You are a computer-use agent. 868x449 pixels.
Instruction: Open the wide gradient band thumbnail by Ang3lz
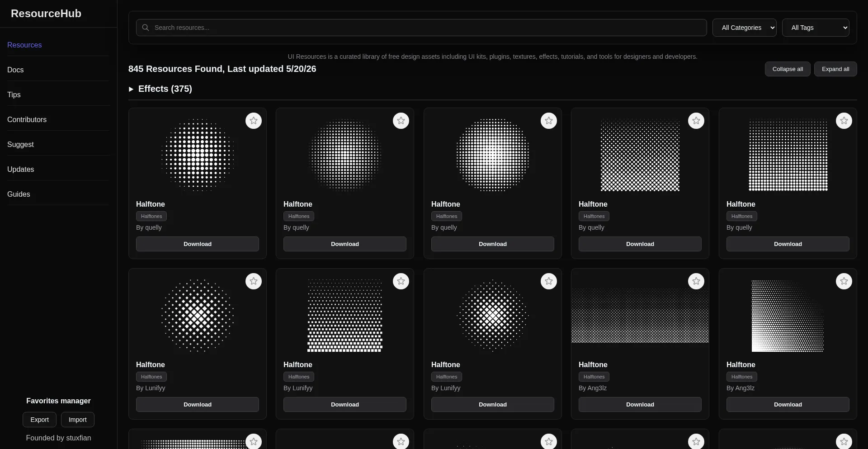640,316
